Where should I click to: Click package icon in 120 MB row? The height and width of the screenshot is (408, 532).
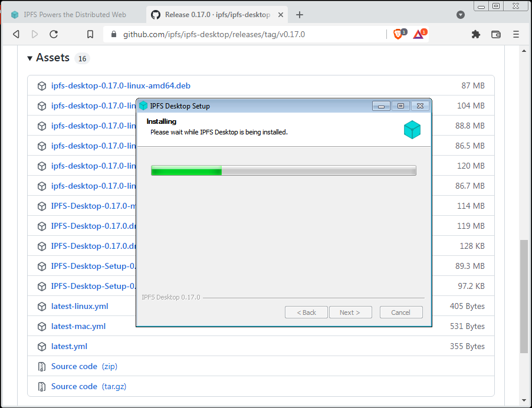[x=42, y=166]
